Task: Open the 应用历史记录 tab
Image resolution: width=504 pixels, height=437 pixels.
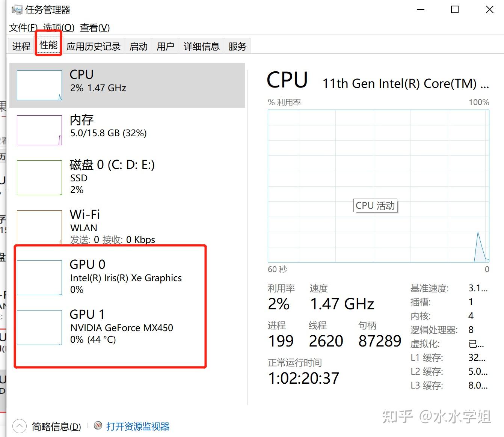Action: [x=93, y=46]
